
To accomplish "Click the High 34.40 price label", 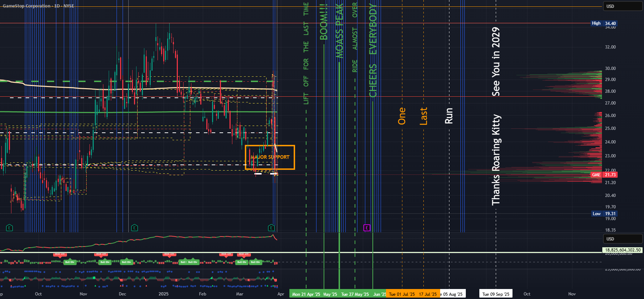I will (x=604, y=23).
